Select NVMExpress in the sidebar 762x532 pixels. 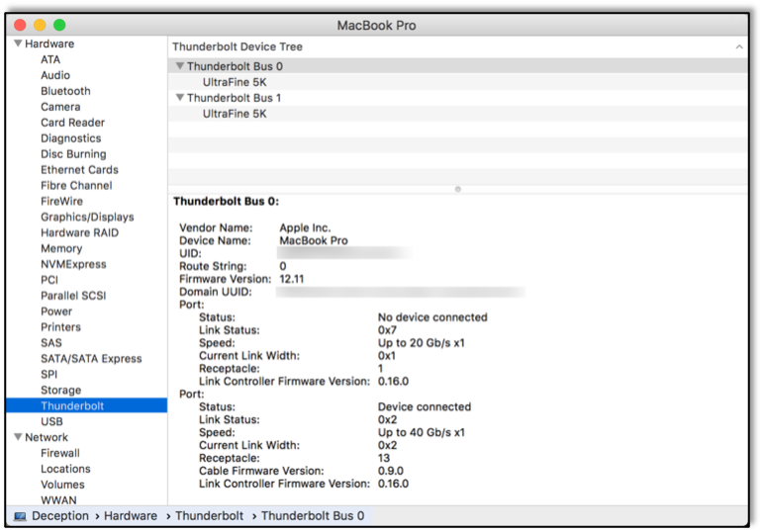click(x=73, y=264)
